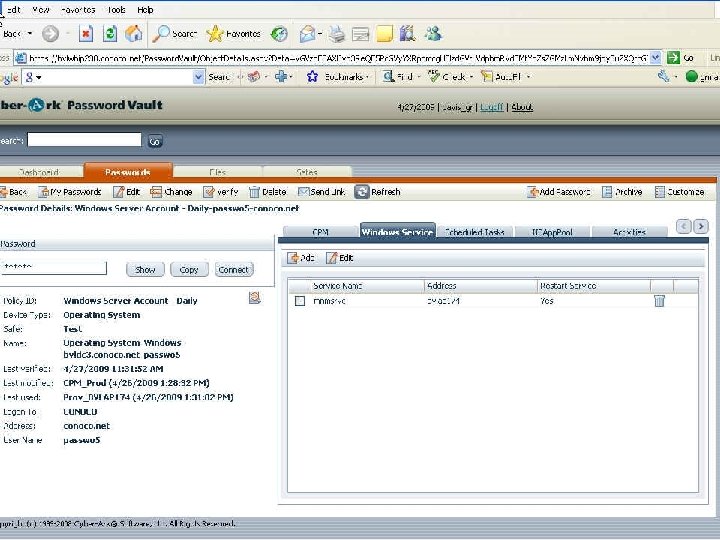Click the Logoff link
The width and height of the screenshot is (720, 540).
pos(492,107)
